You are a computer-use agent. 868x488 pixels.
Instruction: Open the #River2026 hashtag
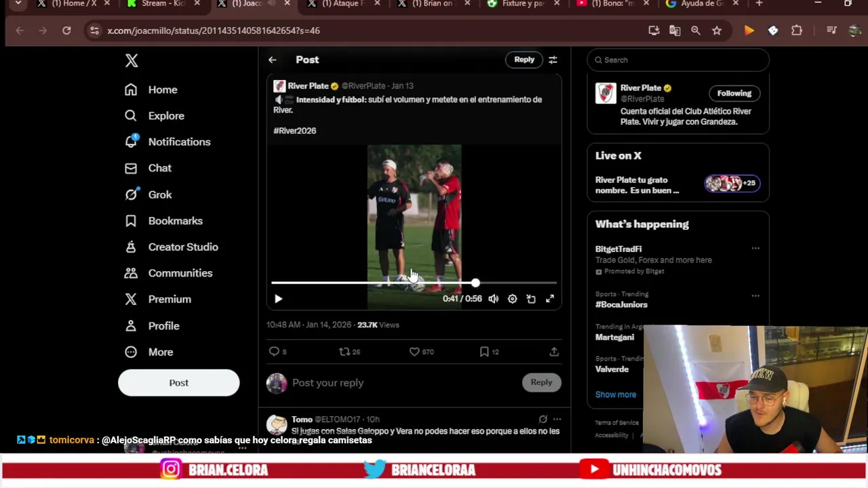(x=295, y=131)
